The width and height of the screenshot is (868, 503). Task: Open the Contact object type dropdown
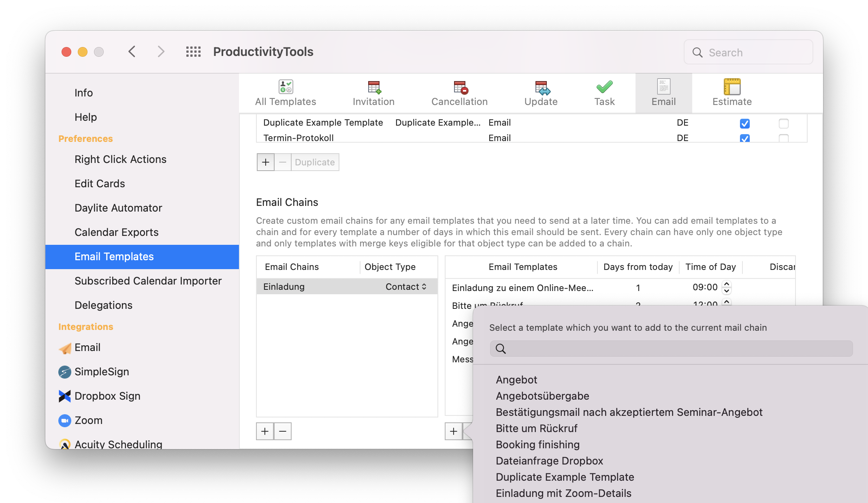tap(406, 287)
